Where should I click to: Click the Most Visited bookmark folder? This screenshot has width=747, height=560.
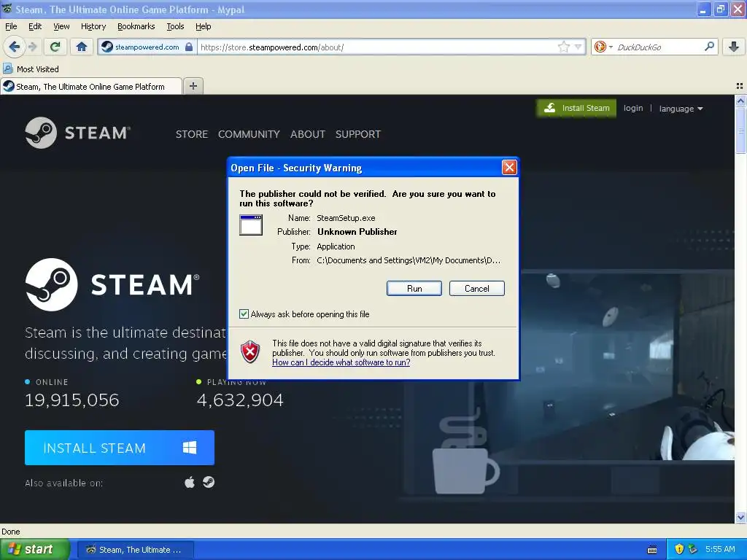(x=31, y=69)
